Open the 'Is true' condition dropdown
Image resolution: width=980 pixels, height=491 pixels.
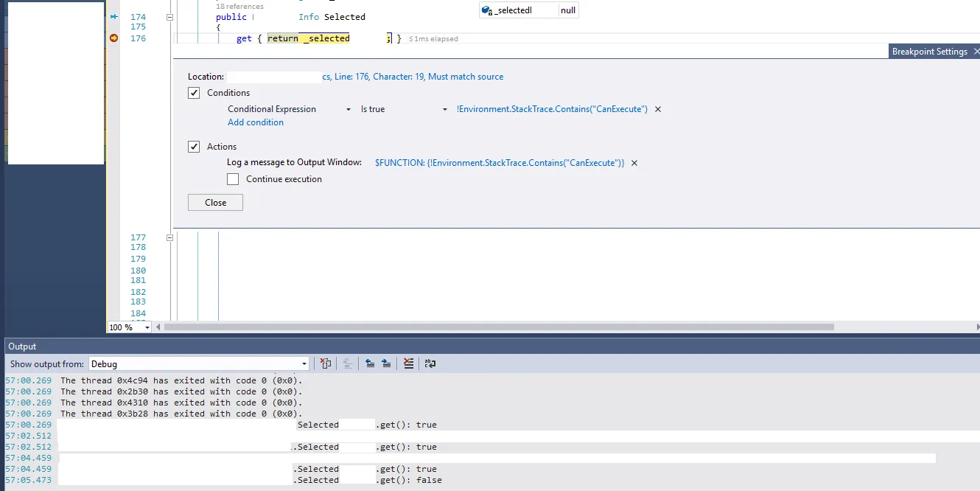coord(445,109)
